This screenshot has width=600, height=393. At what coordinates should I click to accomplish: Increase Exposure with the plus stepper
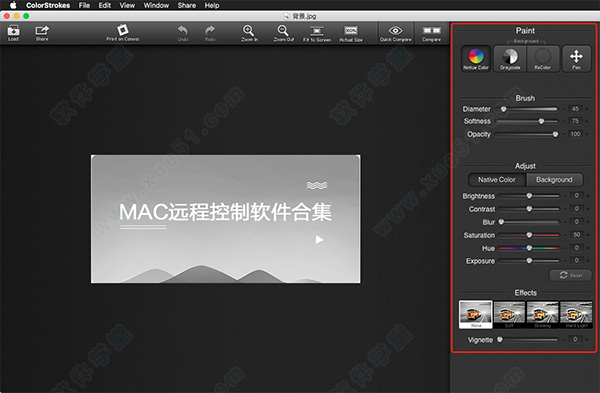coord(588,261)
